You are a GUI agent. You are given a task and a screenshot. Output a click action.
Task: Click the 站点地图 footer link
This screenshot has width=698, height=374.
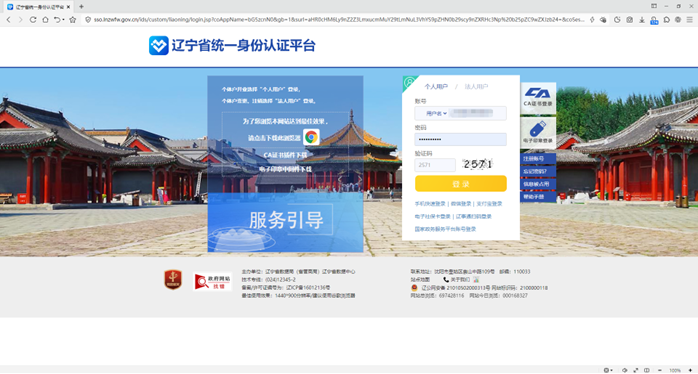point(420,280)
